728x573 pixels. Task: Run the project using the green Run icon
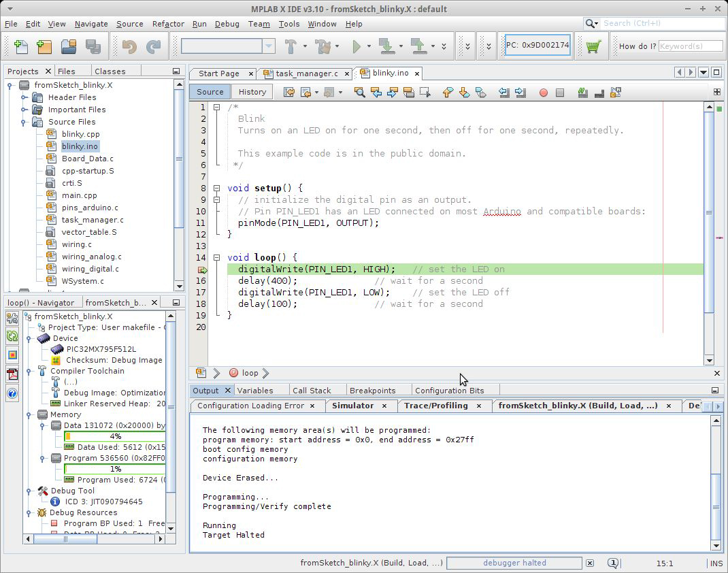pyautogui.click(x=356, y=46)
